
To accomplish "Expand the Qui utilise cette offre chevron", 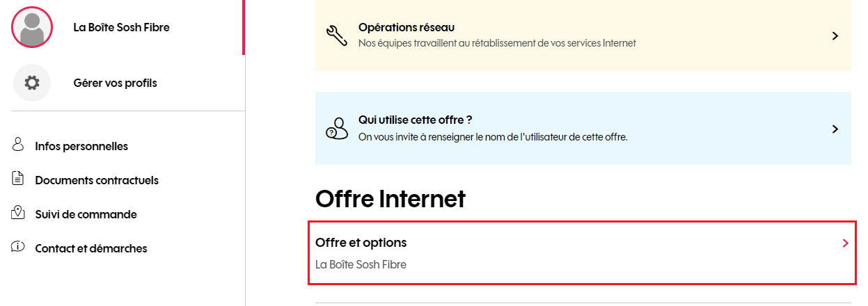I will point(835,129).
